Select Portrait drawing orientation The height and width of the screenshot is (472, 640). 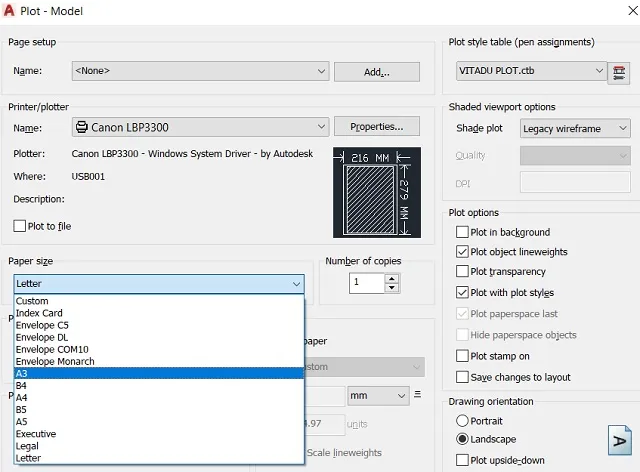click(x=462, y=421)
